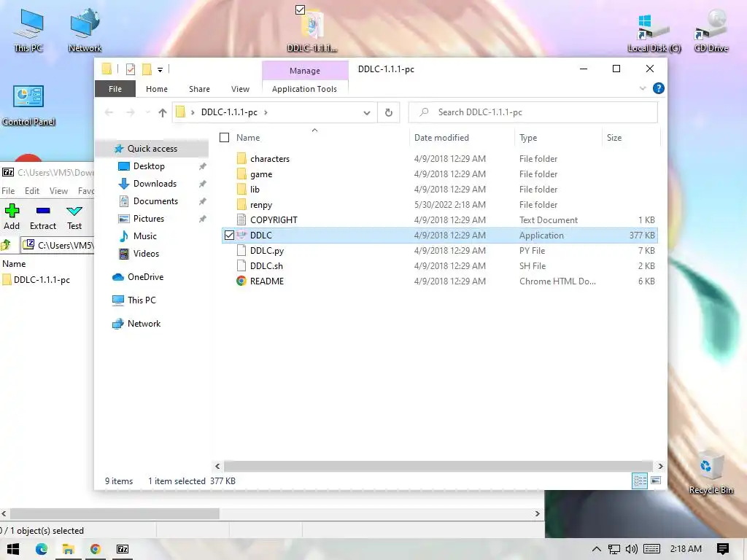The width and height of the screenshot is (747, 560).
Task: Click Search DDLC-1.1.1-pc field
Action: pyautogui.click(x=533, y=112)
